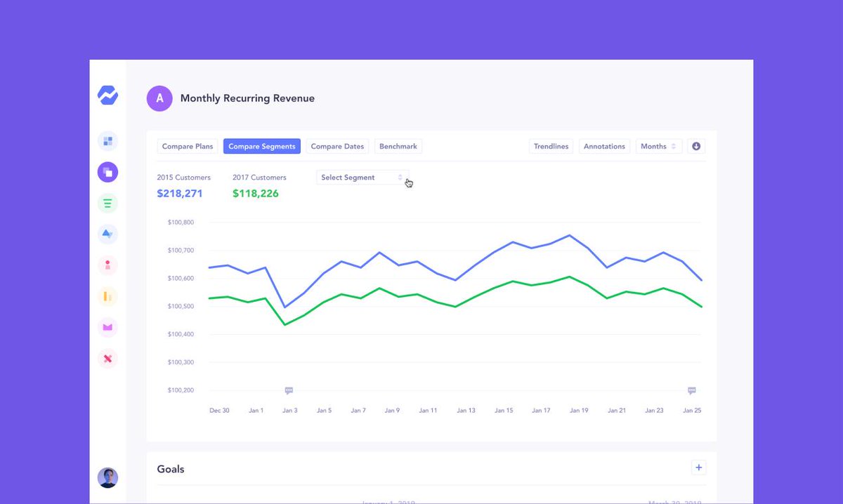Viewport: 843px width, 504px height.
Task: Open the annotation bubble near Jan 25
Action: [x=692, y=390]
